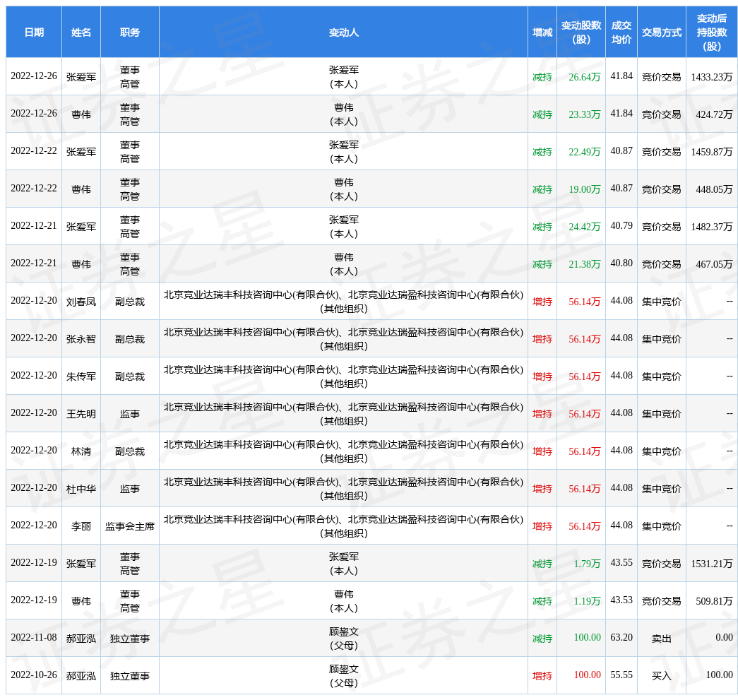Click the 卖出 transaction method cell
Screen dimensions: 738x700
(661, 639)
